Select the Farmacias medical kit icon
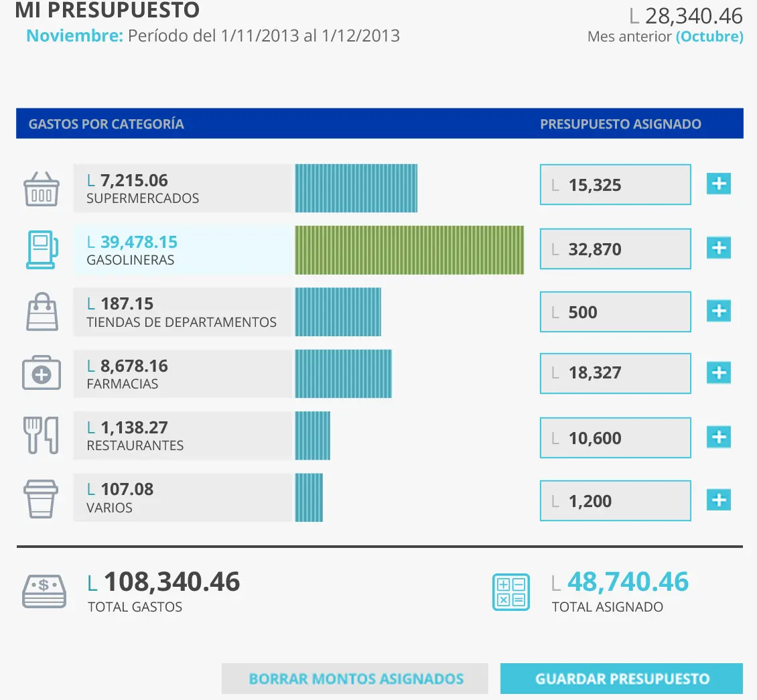Screen dimensions: 757x700 click(42, 373)
